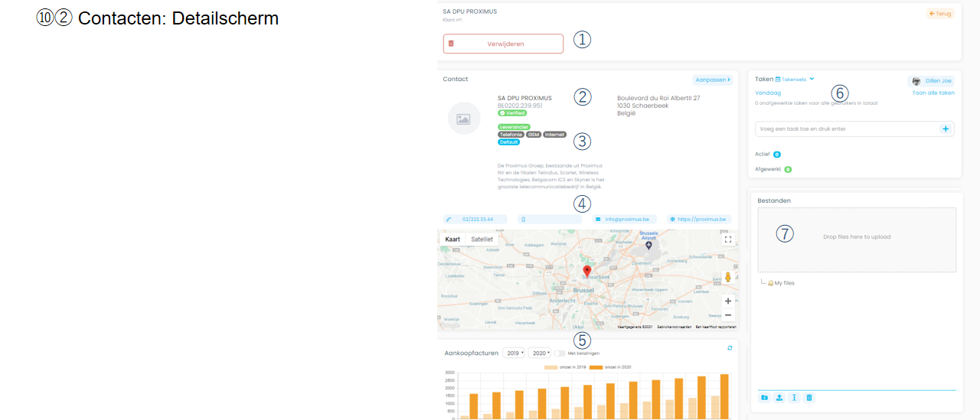Select the My files folder in tree
The width and height of the screenshot is (980, 420).
783,283
